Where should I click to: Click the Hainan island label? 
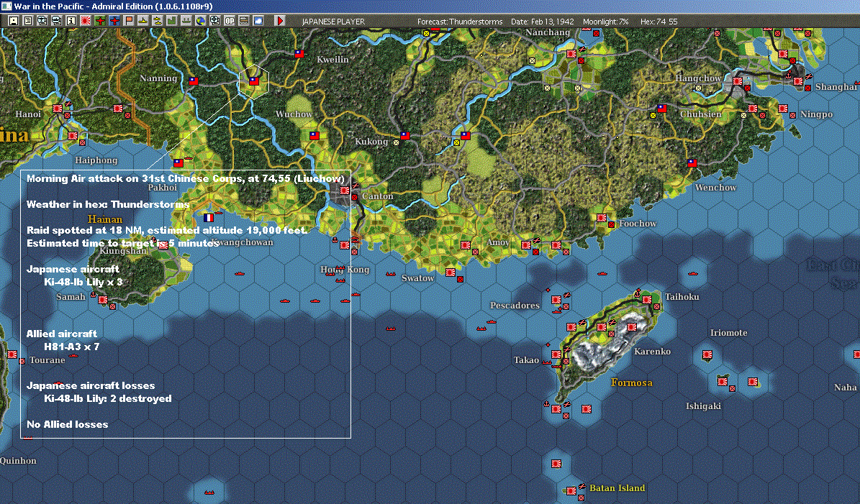[105, 219]
